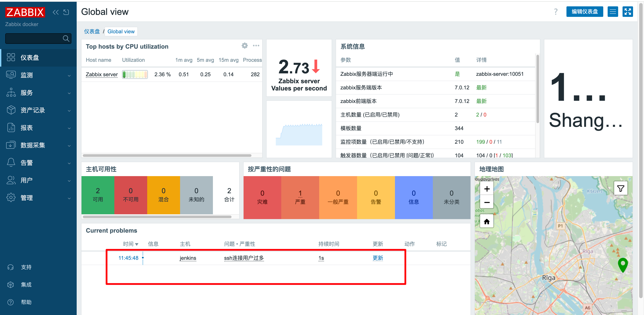Click the 11:45:48 problem time link

tap(128, 258)
